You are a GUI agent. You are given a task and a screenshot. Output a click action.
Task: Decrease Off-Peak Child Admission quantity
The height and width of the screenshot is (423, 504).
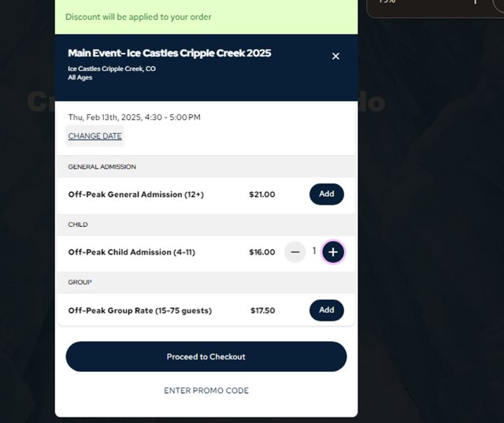point(295,252)
